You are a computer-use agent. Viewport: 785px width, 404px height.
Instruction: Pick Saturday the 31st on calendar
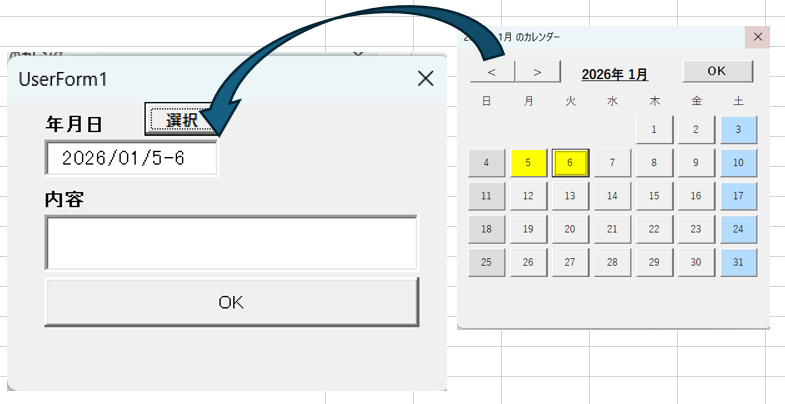(x=738, y=263)
